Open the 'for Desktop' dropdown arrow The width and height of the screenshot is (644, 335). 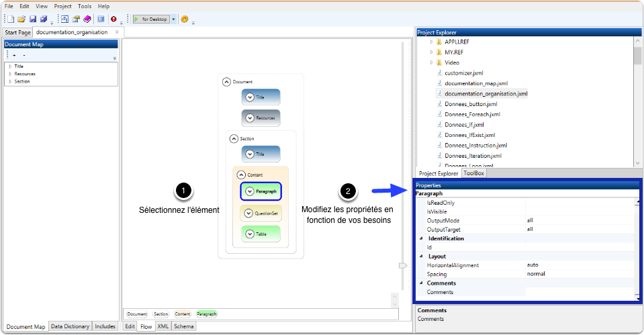173,19
